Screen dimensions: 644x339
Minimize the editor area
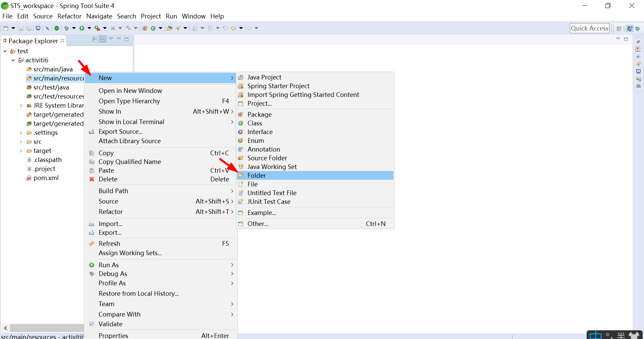(x=618, y=39)
